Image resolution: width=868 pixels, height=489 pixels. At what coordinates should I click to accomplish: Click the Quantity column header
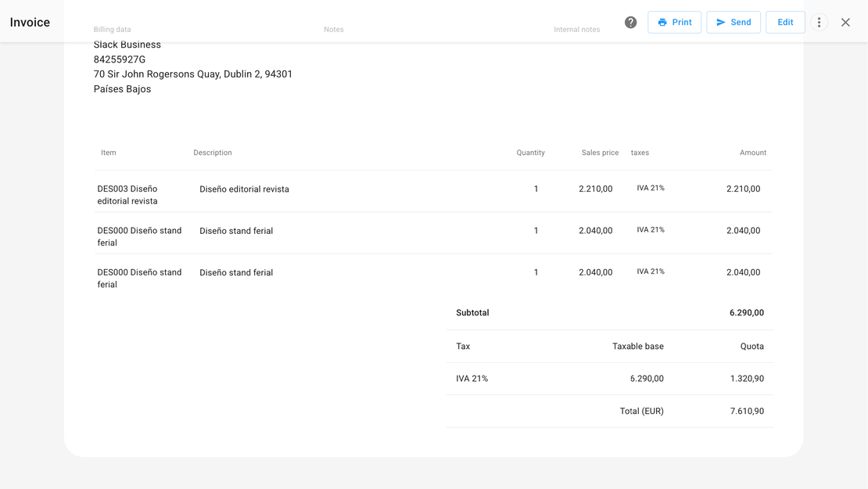point(530,153)
